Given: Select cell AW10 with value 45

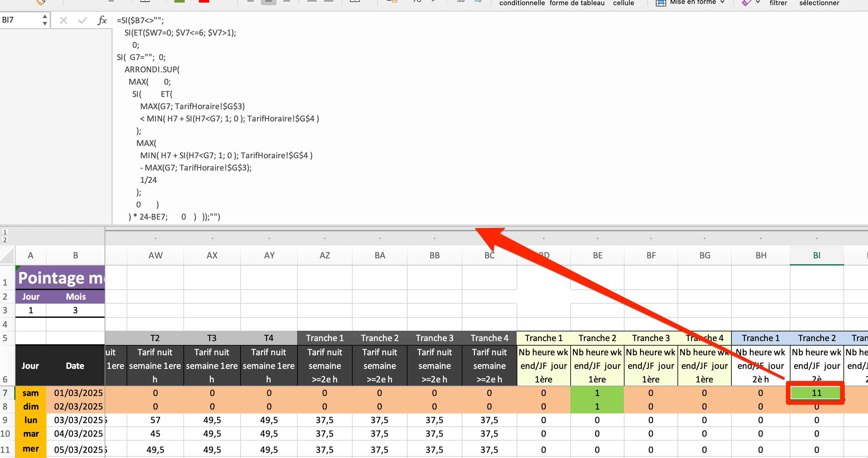Looking at the screenshot, I should point(155,434).
